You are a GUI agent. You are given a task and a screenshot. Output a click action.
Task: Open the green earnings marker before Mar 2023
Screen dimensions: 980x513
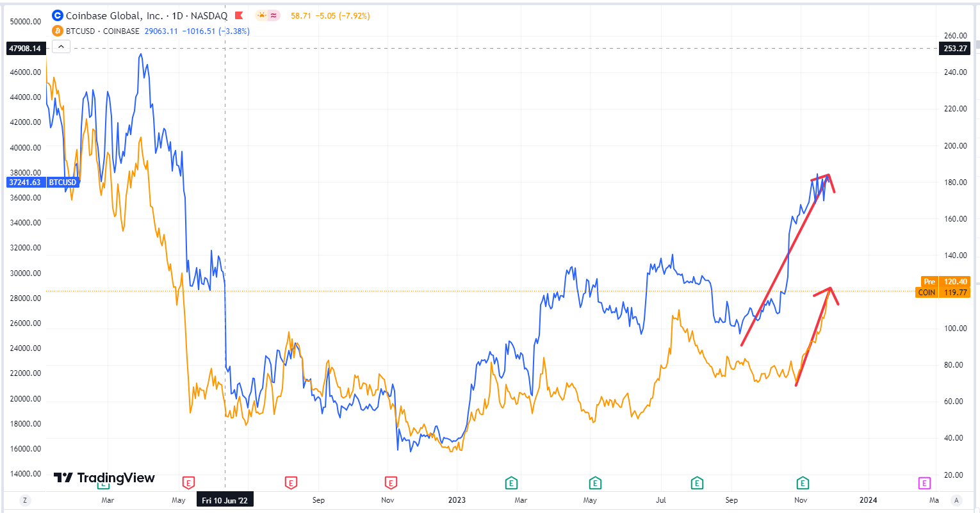click(511, 482)
